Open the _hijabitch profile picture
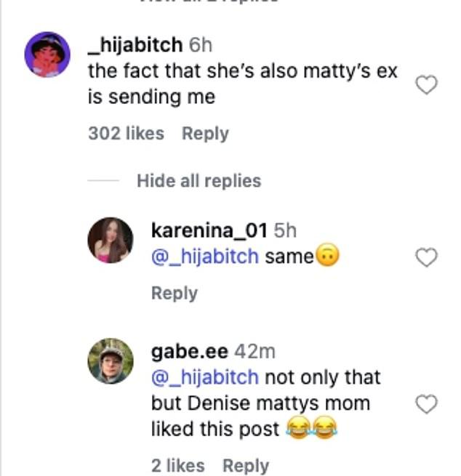Screen dimensions: 461x476 47,55
